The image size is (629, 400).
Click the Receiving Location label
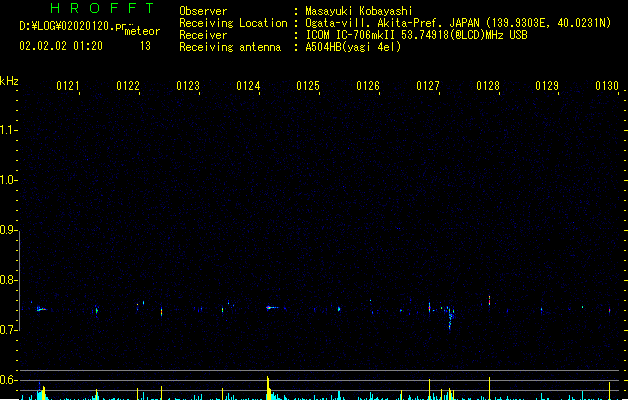coord(233,23)
